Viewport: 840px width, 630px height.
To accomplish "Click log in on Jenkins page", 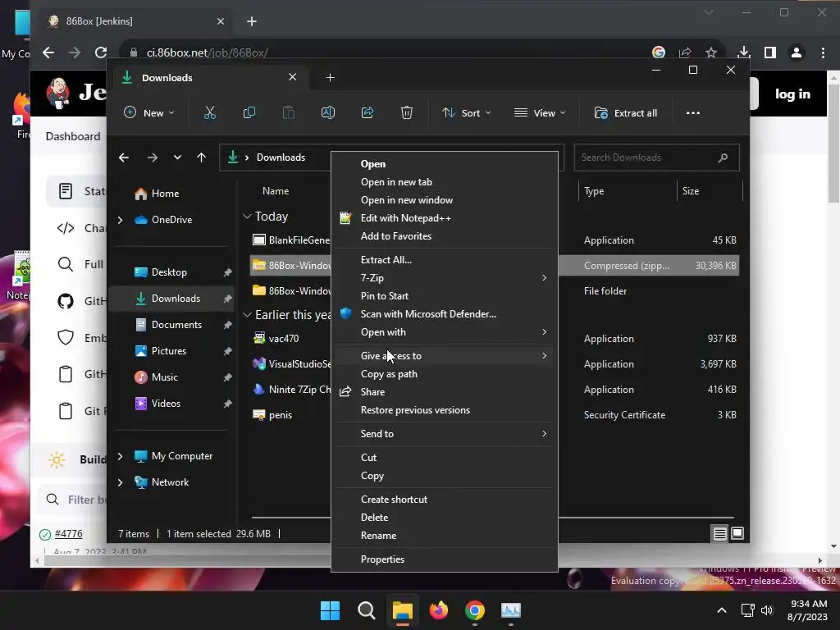I will click(x=792, y=94).
